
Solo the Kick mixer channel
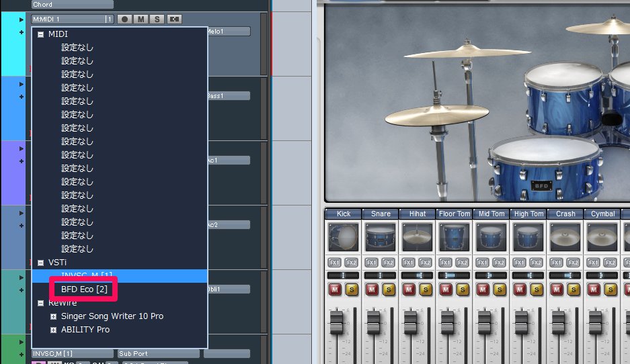pos(352,289)
